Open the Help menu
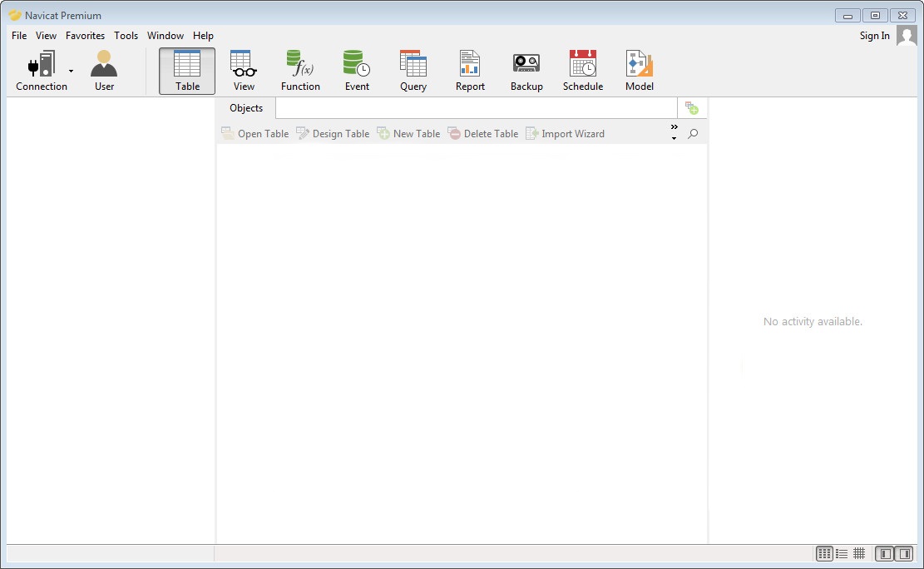 click(203, 36)
